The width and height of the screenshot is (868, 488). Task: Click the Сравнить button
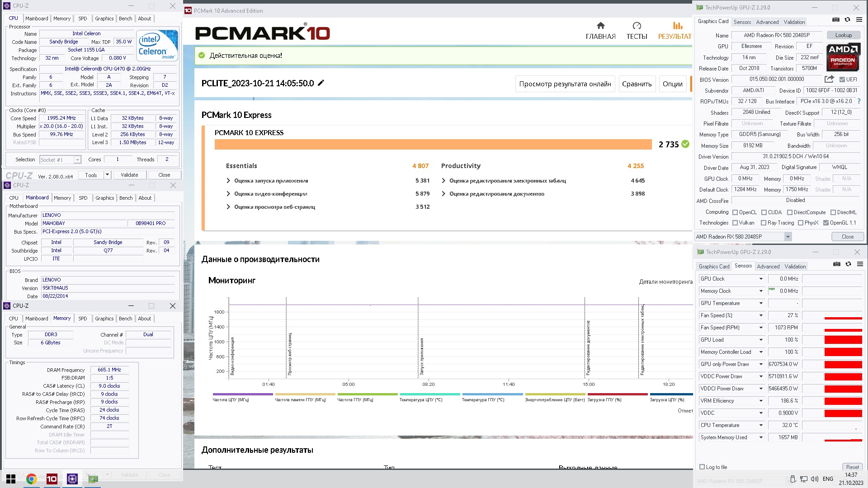637,84
